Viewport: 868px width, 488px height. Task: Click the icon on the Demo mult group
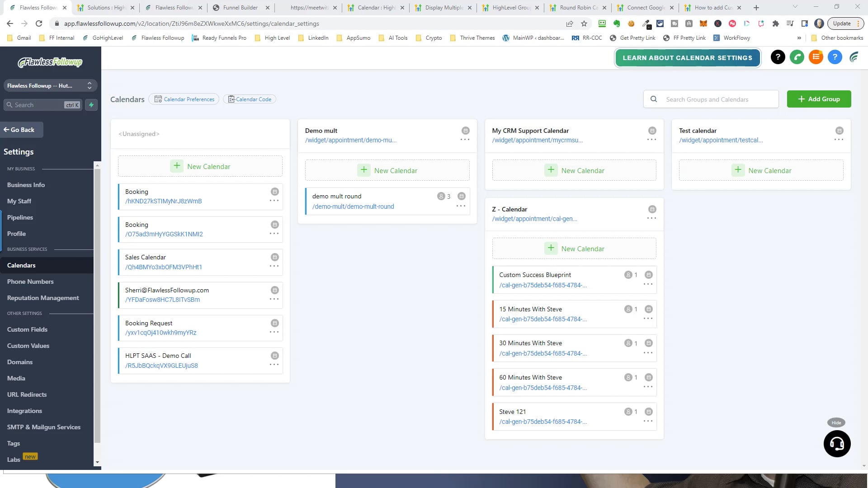[x=465, y=131]
